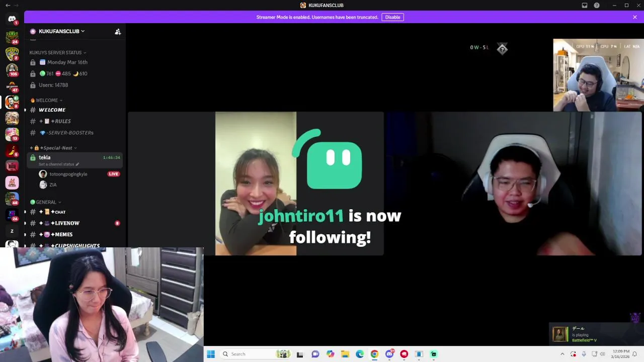Open the server labeled z
Screen dimensions: 644x362
12,231
